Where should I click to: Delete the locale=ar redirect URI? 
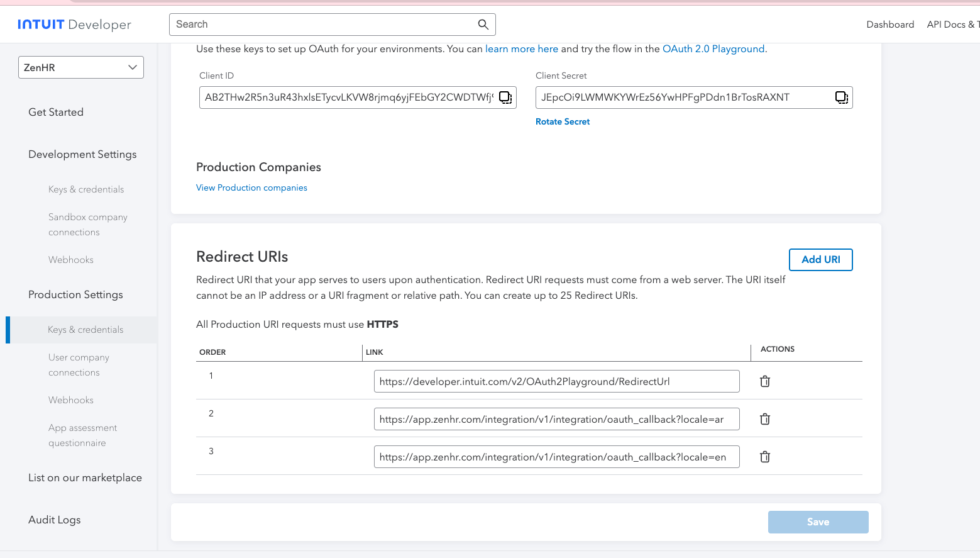coord(765,419)
